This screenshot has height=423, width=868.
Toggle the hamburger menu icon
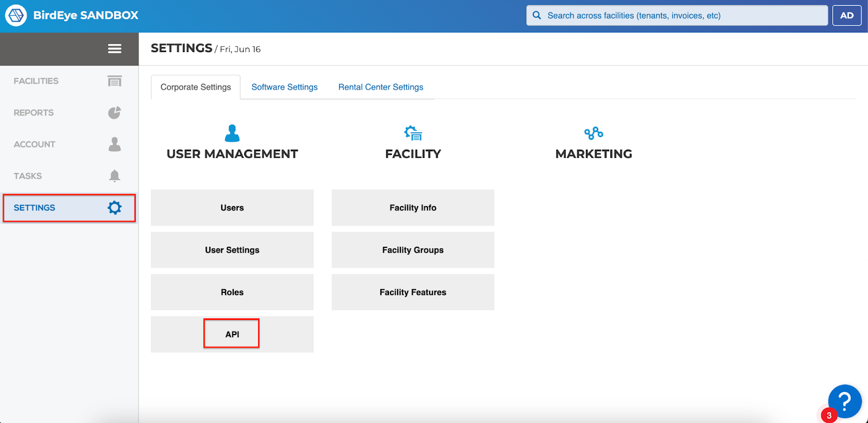coord(114,49)
